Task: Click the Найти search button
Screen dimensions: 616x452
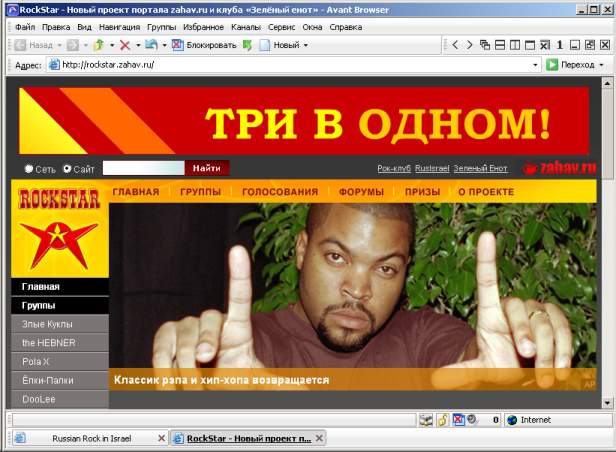Action: 207,168
